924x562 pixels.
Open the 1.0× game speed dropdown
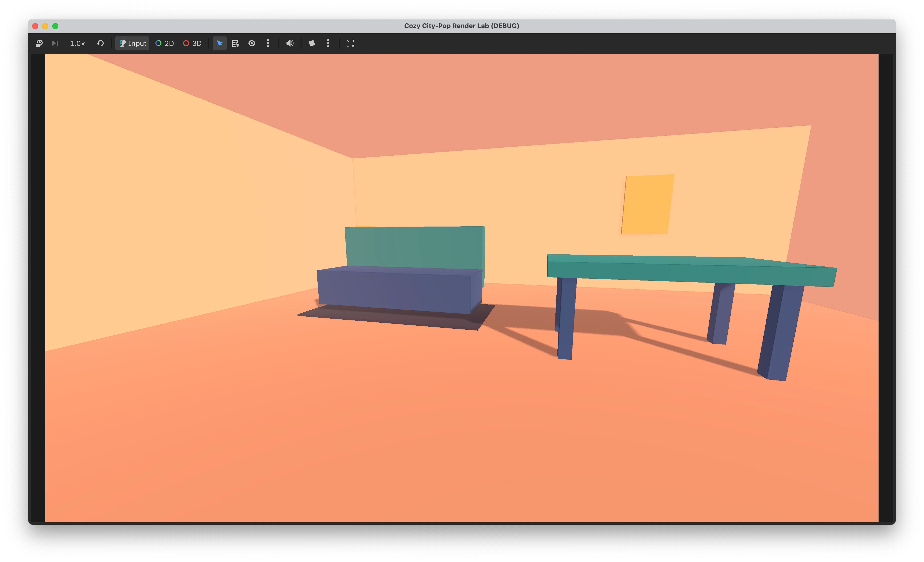(x=77, y=43)
